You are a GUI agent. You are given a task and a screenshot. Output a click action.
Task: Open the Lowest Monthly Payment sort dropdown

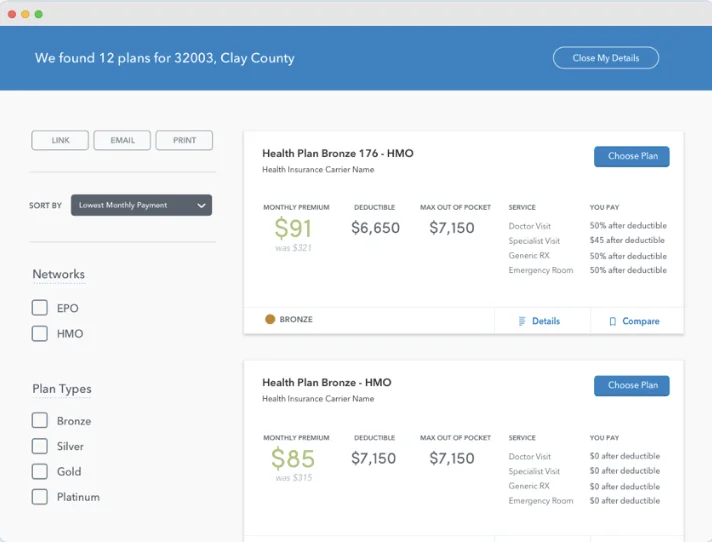click(140, 206)
